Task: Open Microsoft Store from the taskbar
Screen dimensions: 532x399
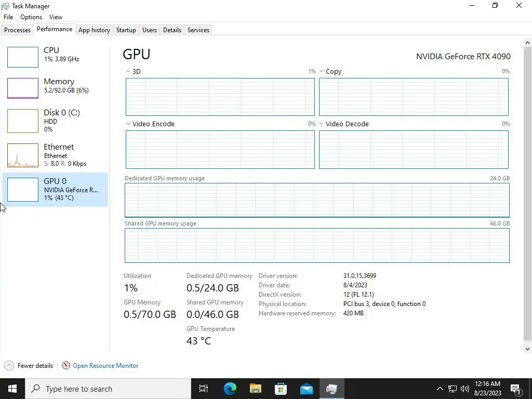Action: 281,389
